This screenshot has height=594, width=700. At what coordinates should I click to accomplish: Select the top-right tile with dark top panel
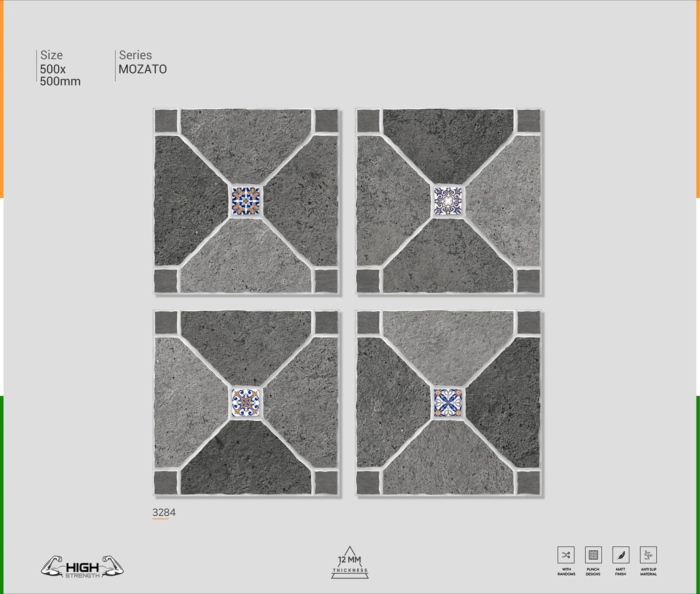[x=448, y=201]
